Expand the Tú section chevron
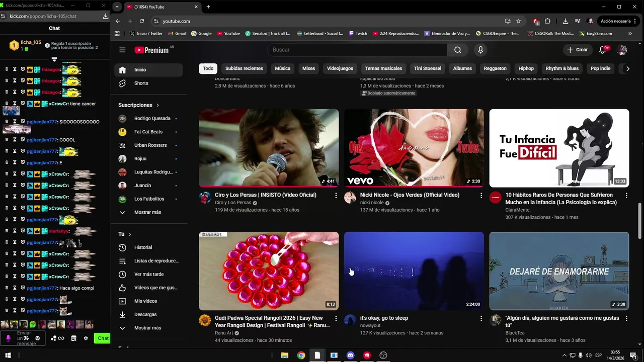The height and width of the screenshot is (362, 644). pos(130,234)
